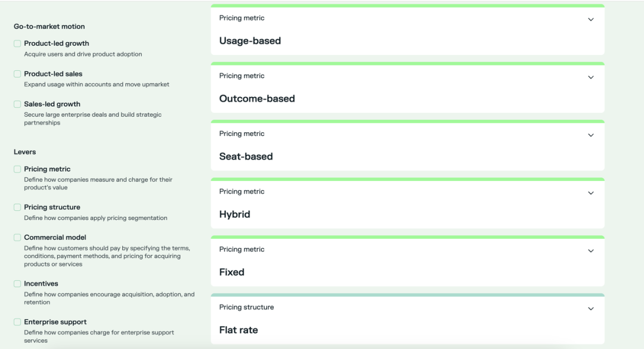The height and width of the screenshot is (349, 644).
Task: Expand the Seat-based card chevron
Action: pyautogui.click(x=590, y=135)
